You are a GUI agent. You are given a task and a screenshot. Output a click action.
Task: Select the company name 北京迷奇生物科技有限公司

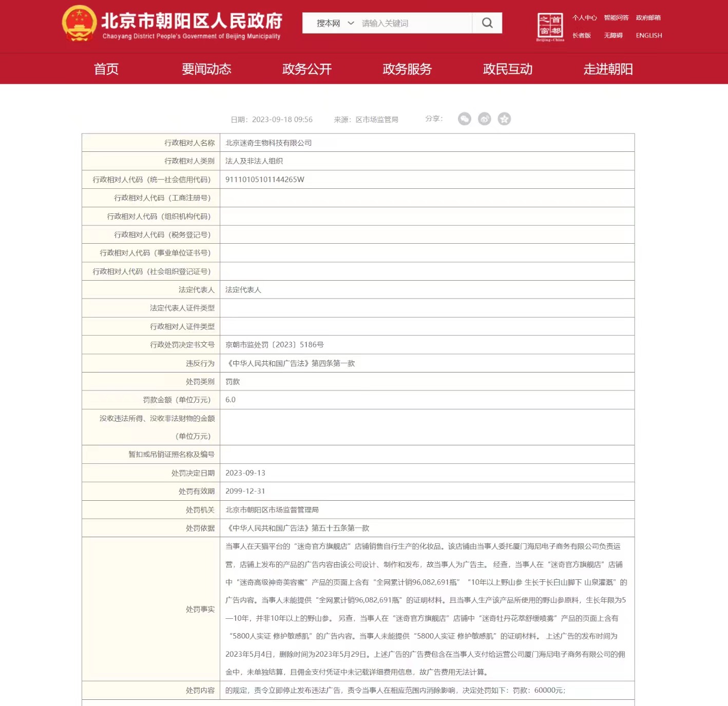269,143
